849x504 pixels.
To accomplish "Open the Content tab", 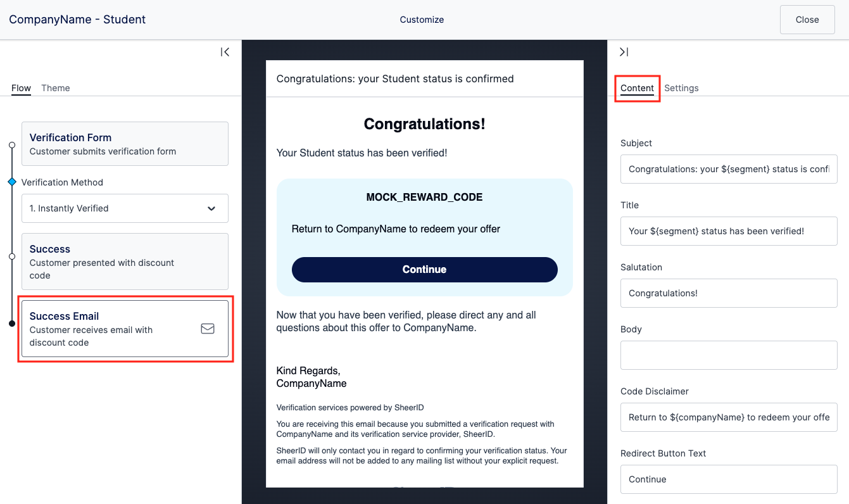I will pos(637,88).
